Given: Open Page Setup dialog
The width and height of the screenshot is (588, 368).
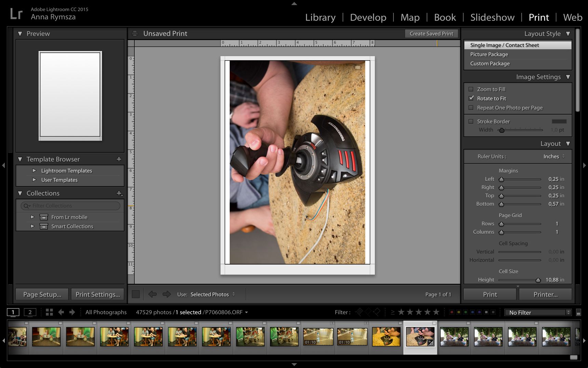Looking at the screenshot, I should click(42, 294).
